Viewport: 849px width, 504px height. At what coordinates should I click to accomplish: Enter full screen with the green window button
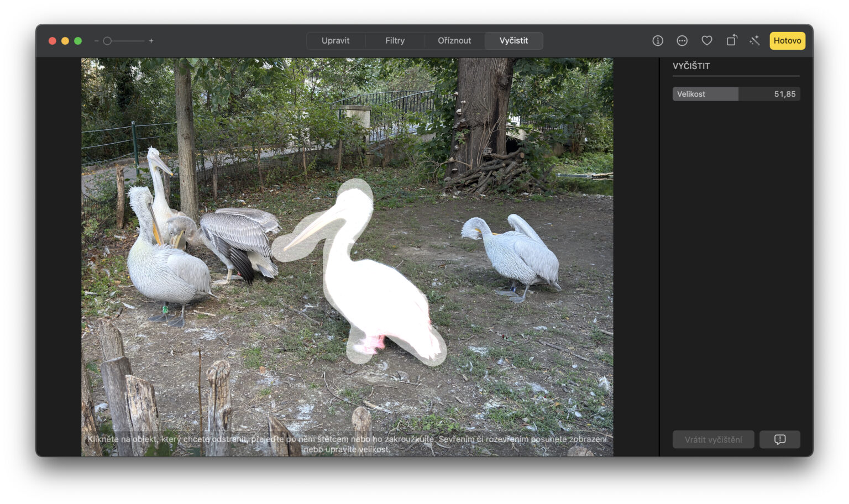coord(78,41)
